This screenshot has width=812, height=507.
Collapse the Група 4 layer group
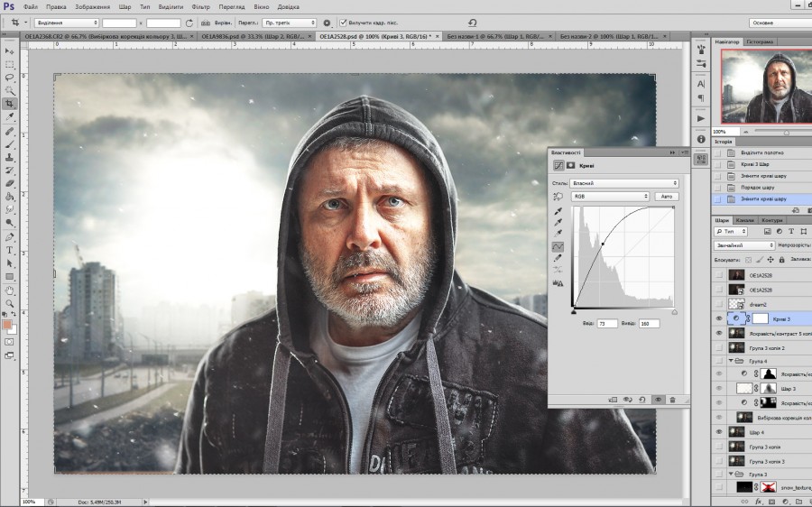731,360
